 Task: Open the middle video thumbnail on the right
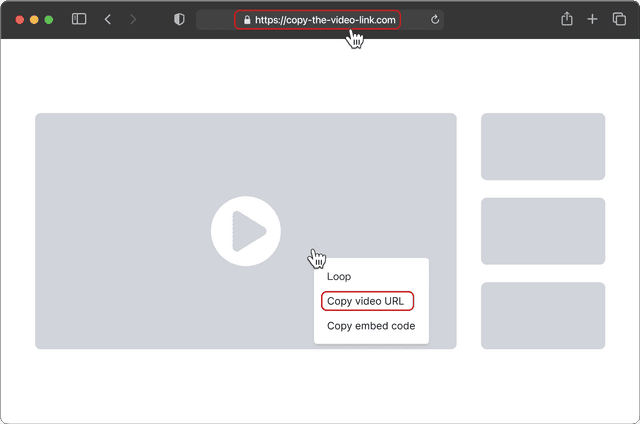543,231
